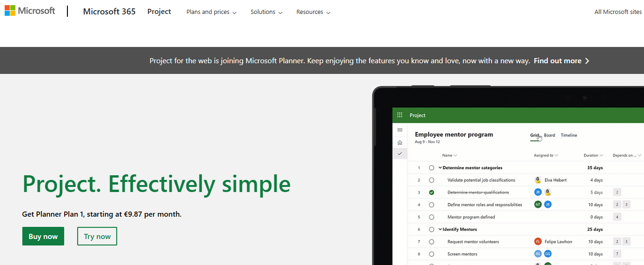The width and height of the screenshot is (644, 265).
Task: Open All Microsoft sites menu
Action: click(618, 12)
